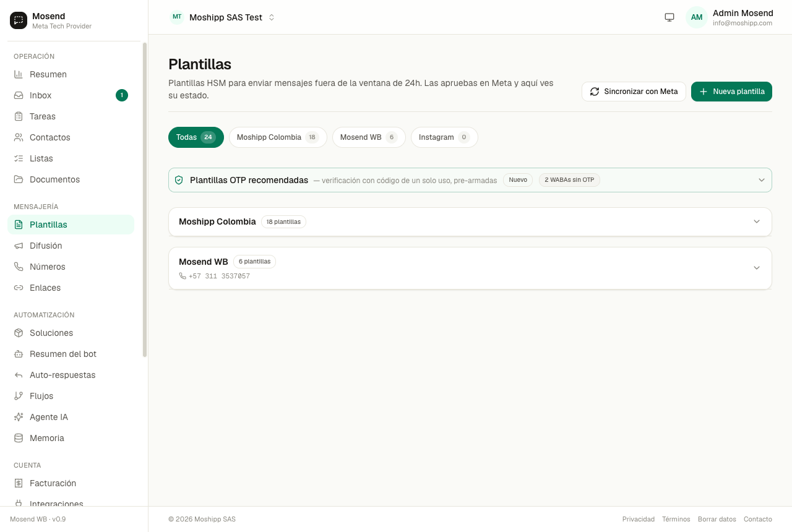Open the Contacto footer link
The image size is (792, 532).
click(x=758, y=519)
